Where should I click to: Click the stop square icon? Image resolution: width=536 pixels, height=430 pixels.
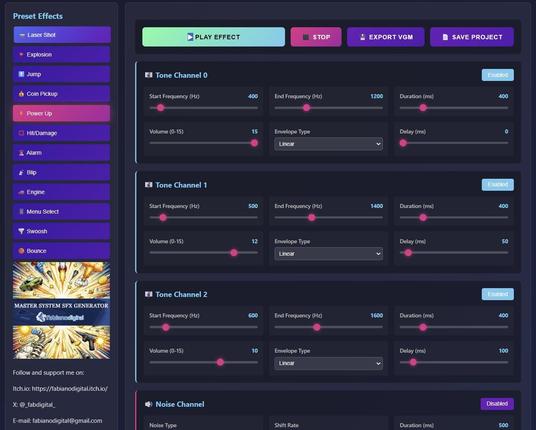(306, 37)
